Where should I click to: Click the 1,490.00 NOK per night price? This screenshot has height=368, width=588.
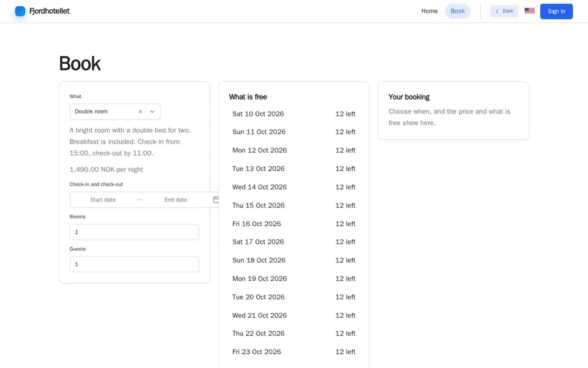click(x=106, y=169)
